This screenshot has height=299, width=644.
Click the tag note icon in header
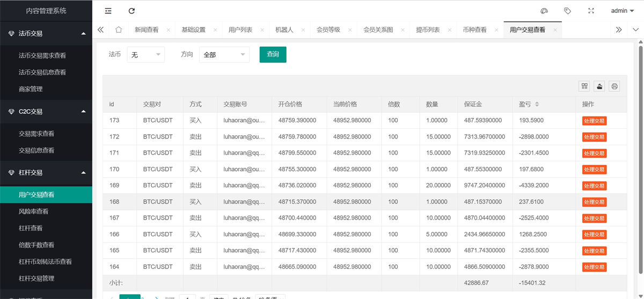[x=567, y=11]
